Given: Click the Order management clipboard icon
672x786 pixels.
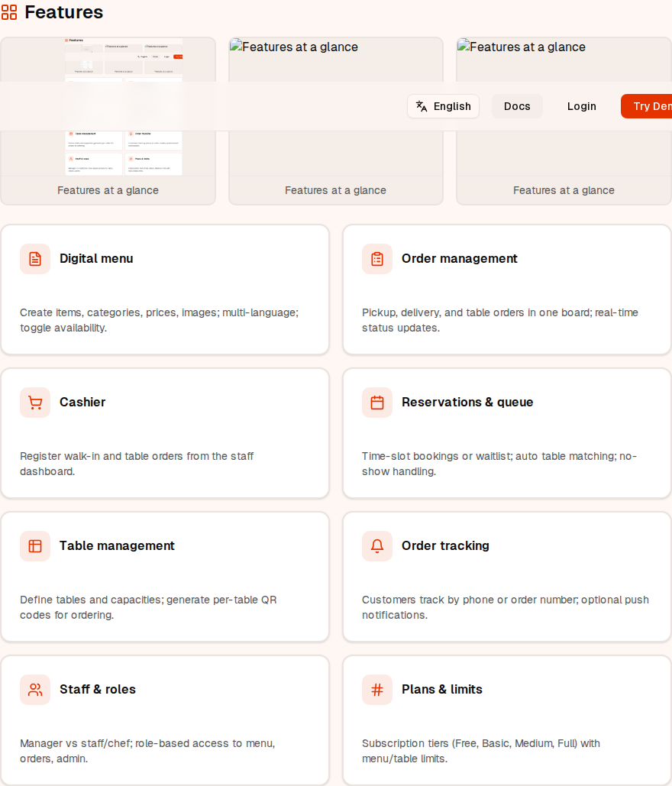Looking at the screenshot, I should click(x=376, y=258).
